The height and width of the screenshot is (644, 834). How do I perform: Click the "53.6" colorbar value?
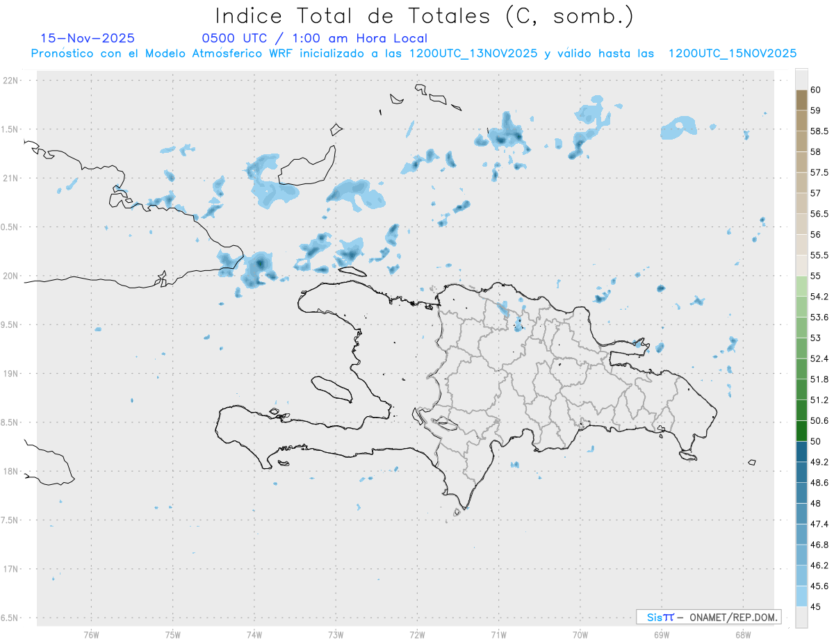point(819,317)
